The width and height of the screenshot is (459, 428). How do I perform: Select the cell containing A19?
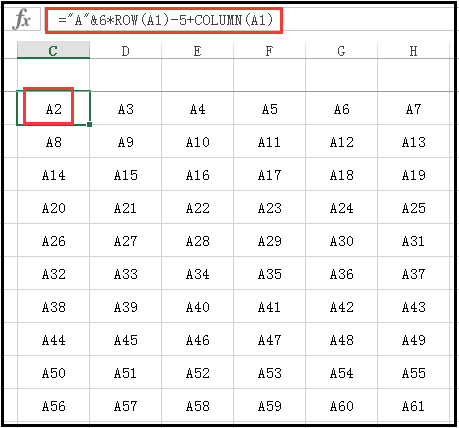tap(413, 174)
